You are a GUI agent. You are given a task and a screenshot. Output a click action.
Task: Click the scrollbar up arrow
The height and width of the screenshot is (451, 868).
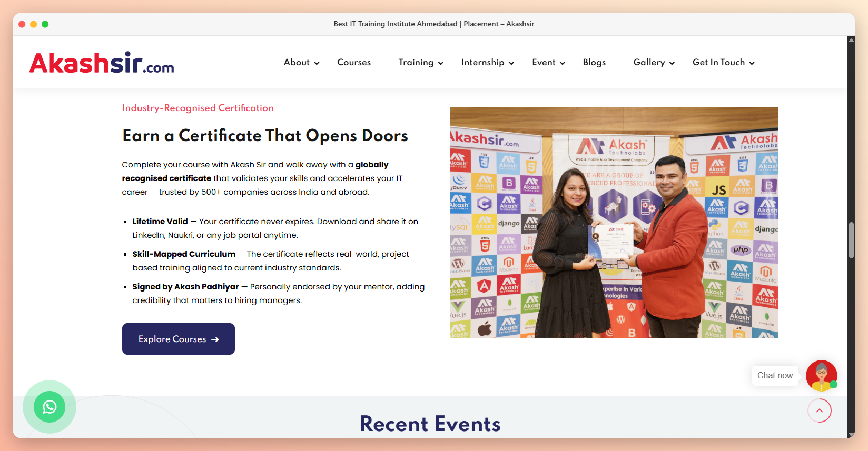851,40
